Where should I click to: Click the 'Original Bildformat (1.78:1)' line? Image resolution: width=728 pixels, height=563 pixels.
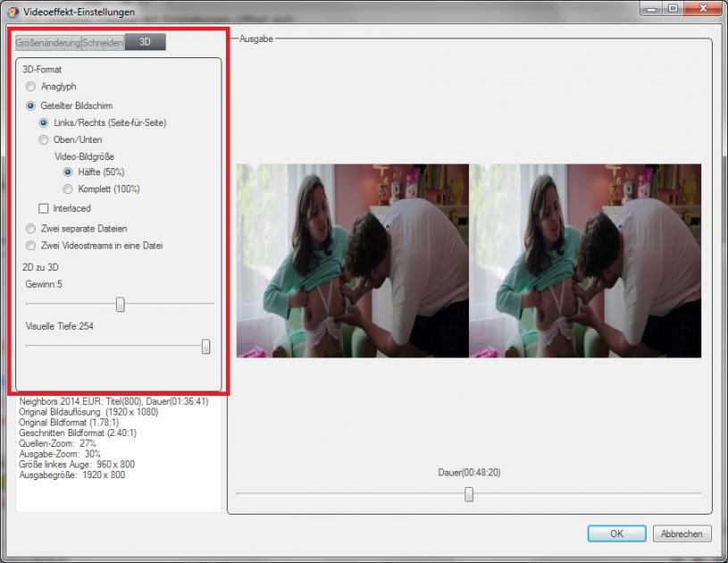coord(69,422)
